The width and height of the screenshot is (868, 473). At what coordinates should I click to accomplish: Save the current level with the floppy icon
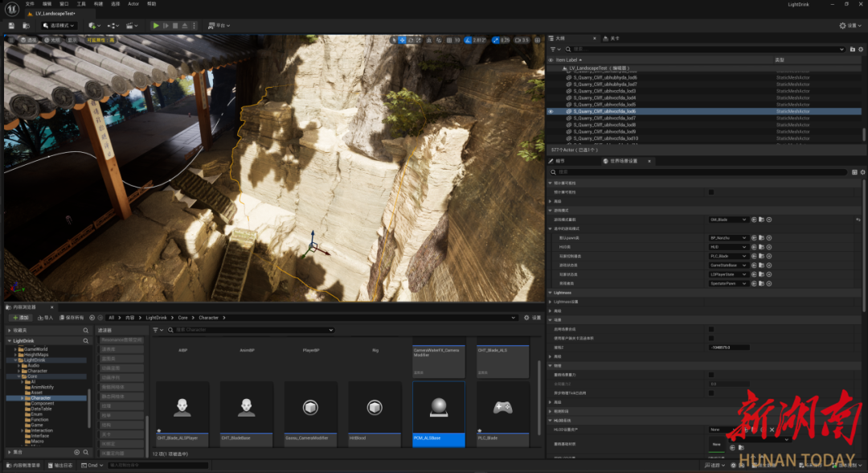(x=11, y=26)
